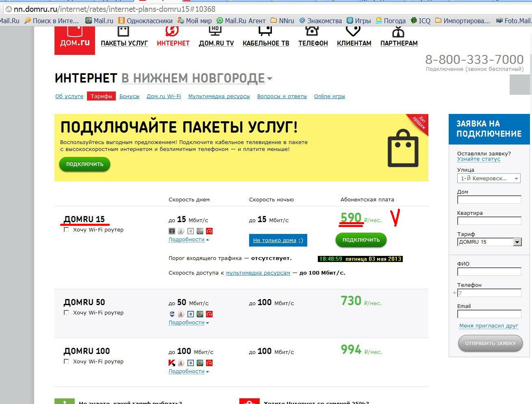Viewport: 532px width, 404px height.
Task: Follow the мультимедиа ресурсам link
Action: tap(258, 273)
